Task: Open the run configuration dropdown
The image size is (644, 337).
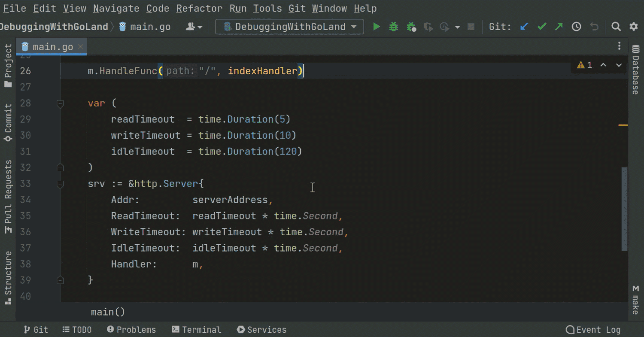Action: [290, 27]
